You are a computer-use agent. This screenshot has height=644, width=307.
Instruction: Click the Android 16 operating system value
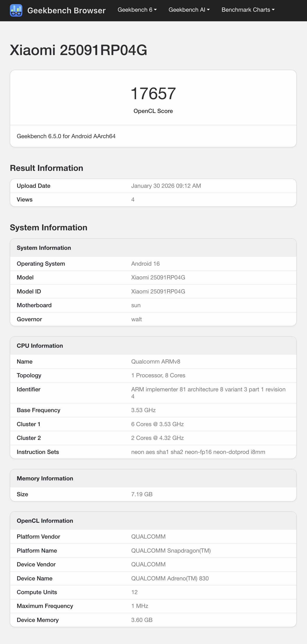pos(145,264)
